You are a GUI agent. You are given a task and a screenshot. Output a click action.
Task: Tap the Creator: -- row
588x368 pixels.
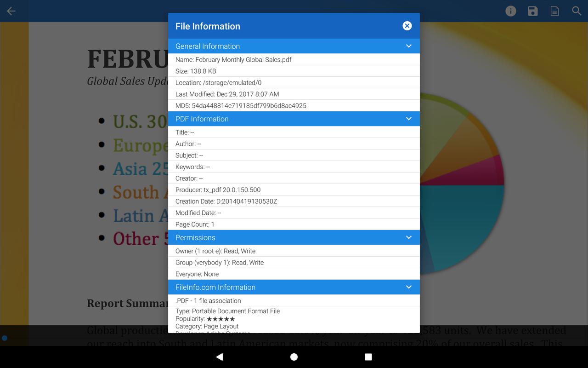(294, 178)
